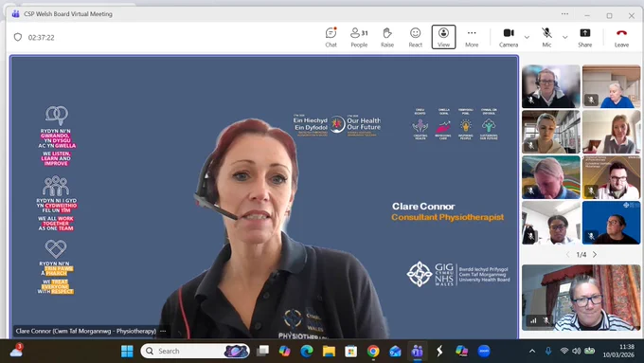Select thumbnail with solid blue background
The image size is (644, 363).
click(x=611, y=223)
